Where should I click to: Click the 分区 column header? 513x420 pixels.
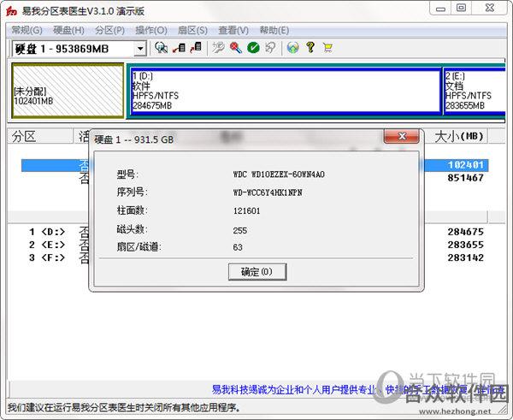point(40,136)
